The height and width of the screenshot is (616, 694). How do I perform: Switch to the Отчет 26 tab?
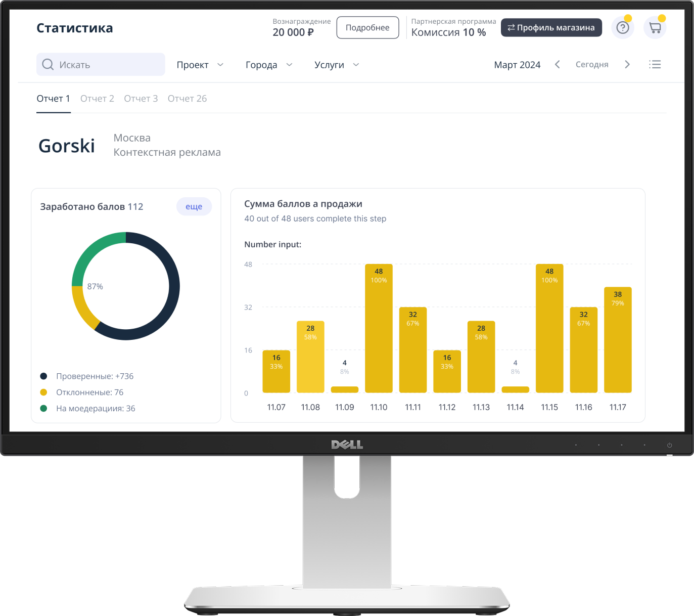click(187, 99)
